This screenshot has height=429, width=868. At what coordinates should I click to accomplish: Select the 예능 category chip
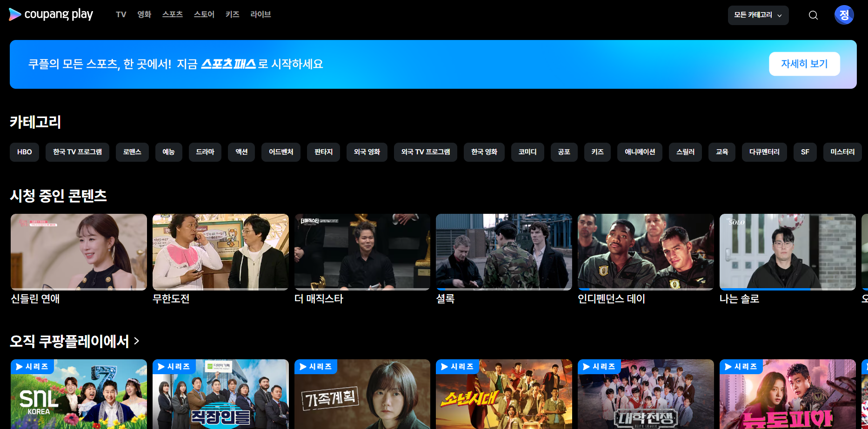[x=168, y=152]
